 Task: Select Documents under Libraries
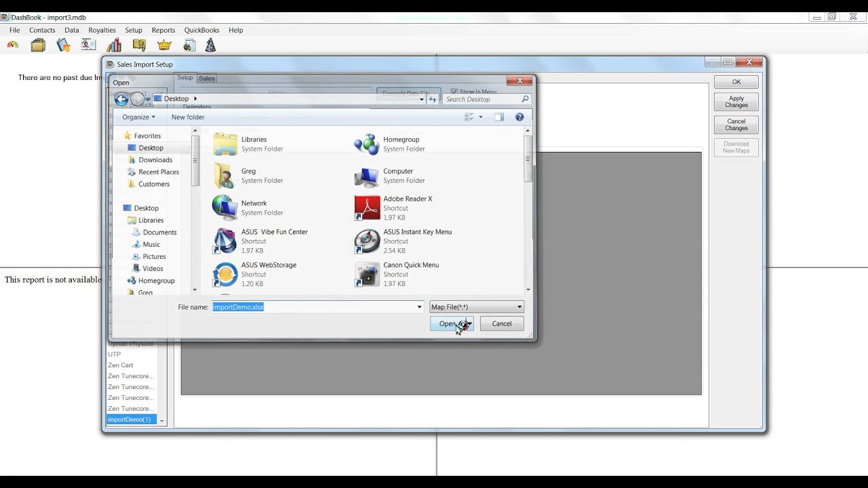[x=159, y=232]
